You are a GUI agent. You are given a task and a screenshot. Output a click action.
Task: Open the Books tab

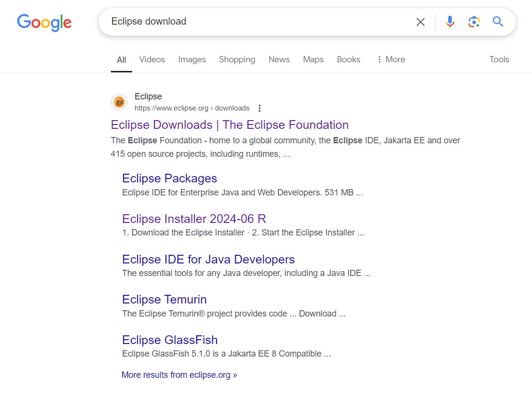click(x=348, y=59)
